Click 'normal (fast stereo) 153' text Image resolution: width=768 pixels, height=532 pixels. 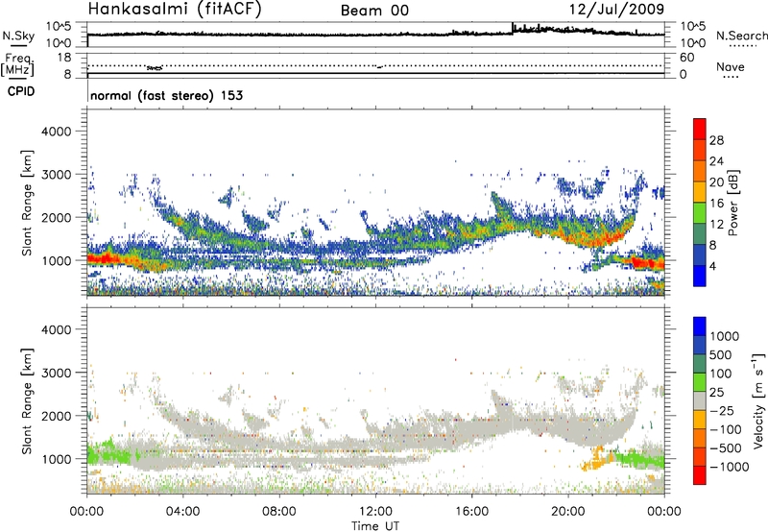tap(166, 95)
